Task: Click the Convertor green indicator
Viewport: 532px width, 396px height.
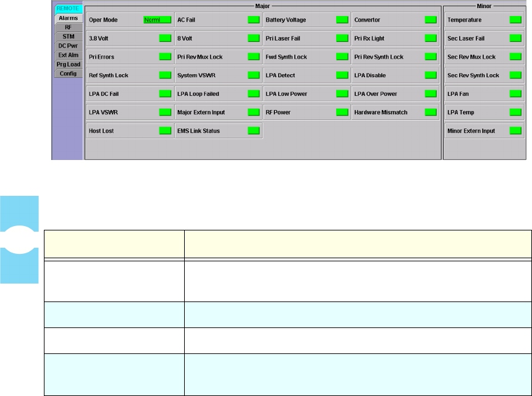Action: [x=431, y=20]
